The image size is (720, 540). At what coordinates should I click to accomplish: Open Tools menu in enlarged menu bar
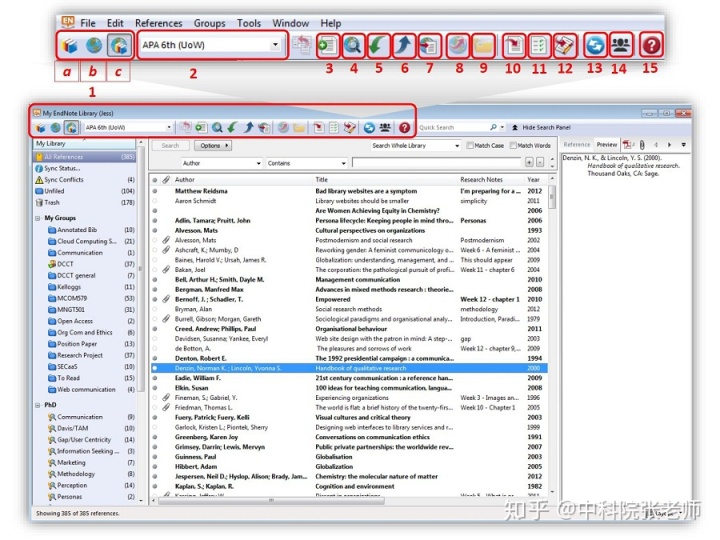point(249,23)
